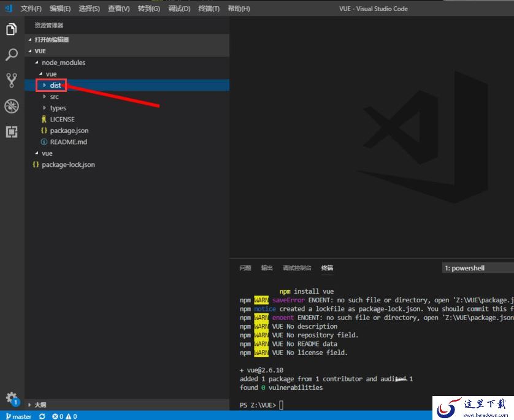
Task: Open the terminal selector powershell dropdown
Action: [x=478, y=268]
